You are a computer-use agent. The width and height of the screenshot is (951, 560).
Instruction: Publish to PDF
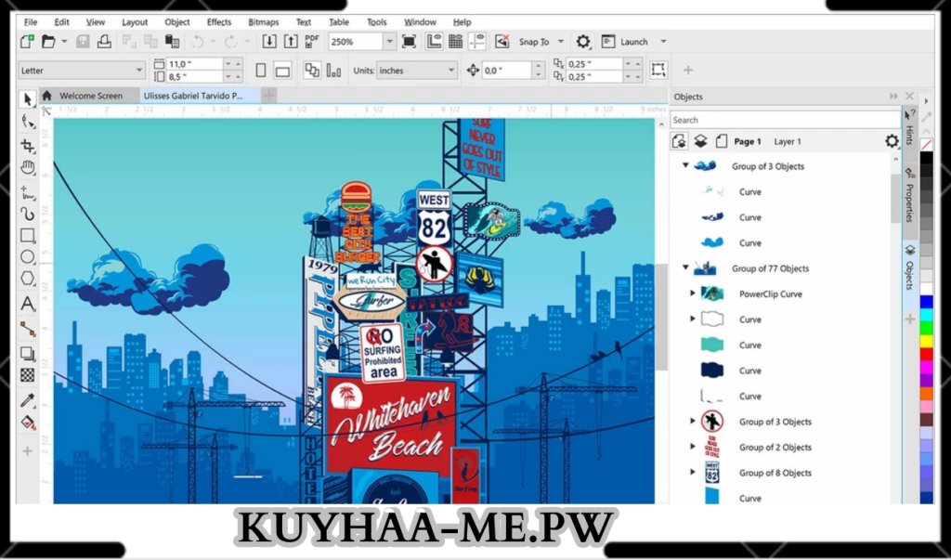[312, 41]
